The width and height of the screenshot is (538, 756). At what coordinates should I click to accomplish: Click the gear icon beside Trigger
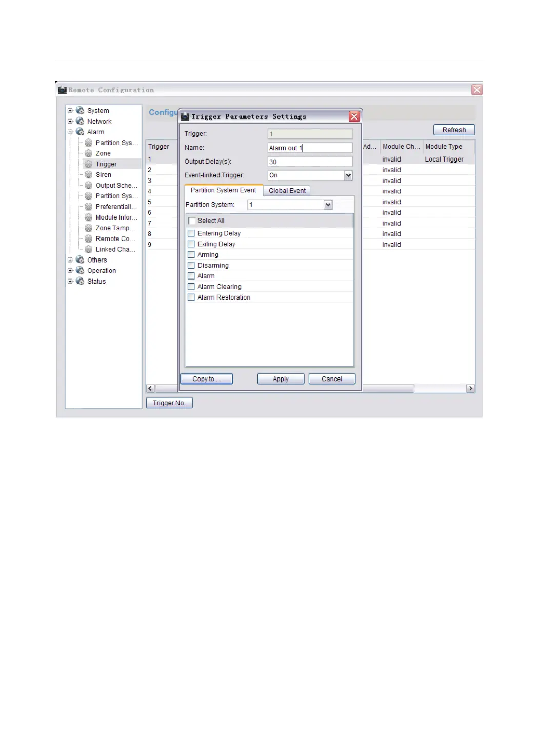89,164
